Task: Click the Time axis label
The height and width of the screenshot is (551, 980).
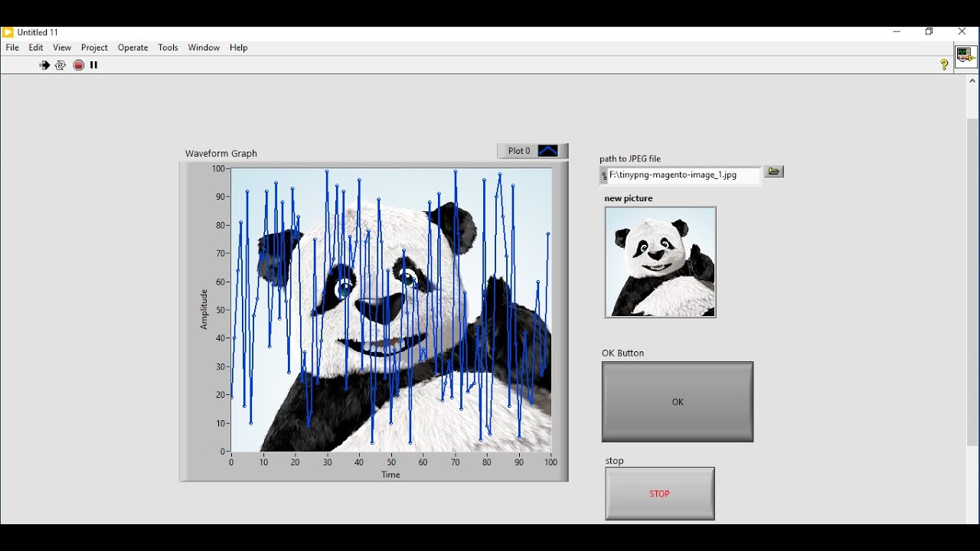Action: (x=390, y=474)
